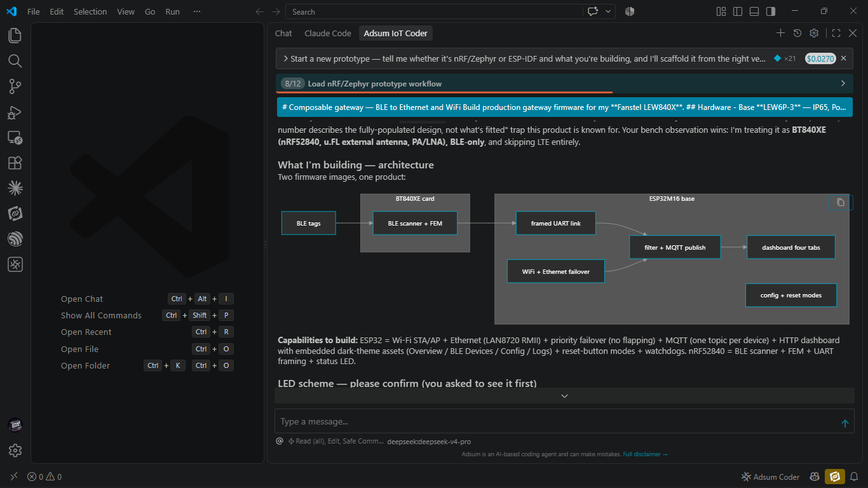Open the Extensions view

tap(15, 163)
